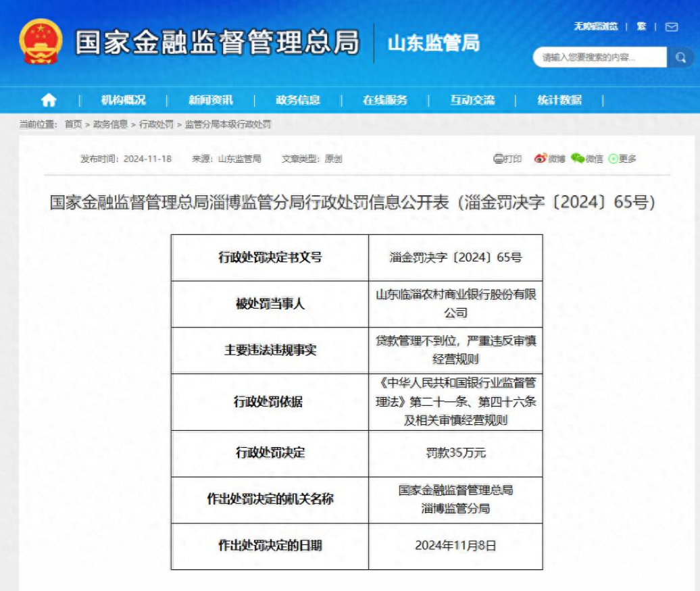Viewport: 700px width, 591px height.
Task: Click 国家金融监督管理总局 site title
Action: 218,43
